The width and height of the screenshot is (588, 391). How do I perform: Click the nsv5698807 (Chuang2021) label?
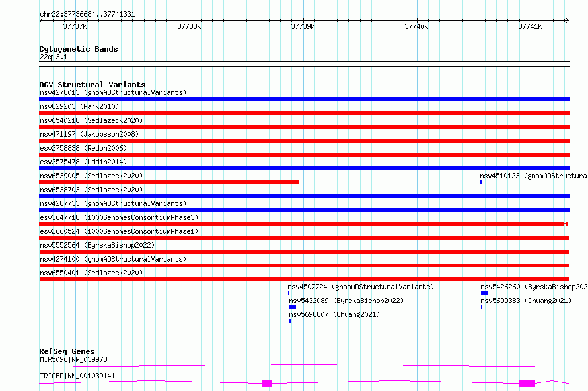click(334, 314)
